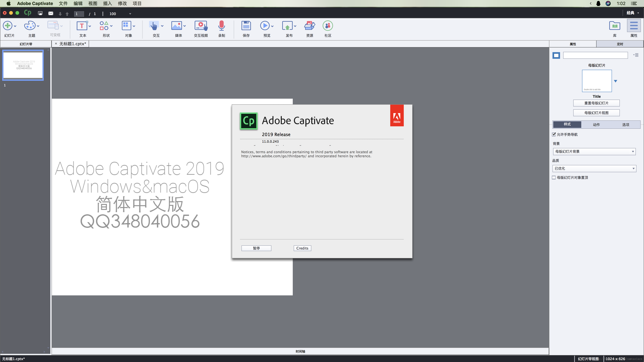Enable master slide objects on top checkbox

(x=554, y=177)
